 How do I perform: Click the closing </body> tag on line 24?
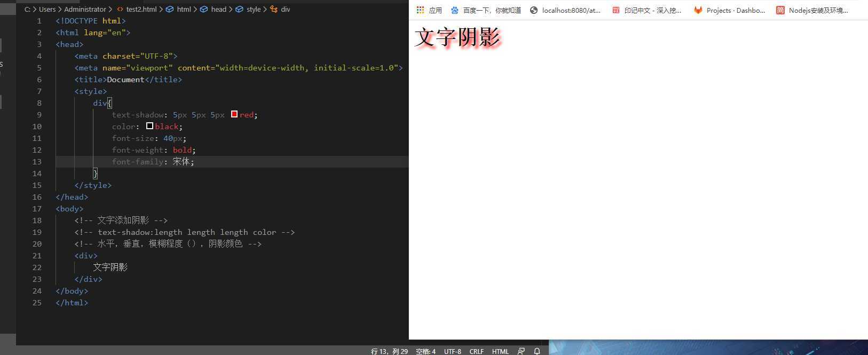click(72, 291)
